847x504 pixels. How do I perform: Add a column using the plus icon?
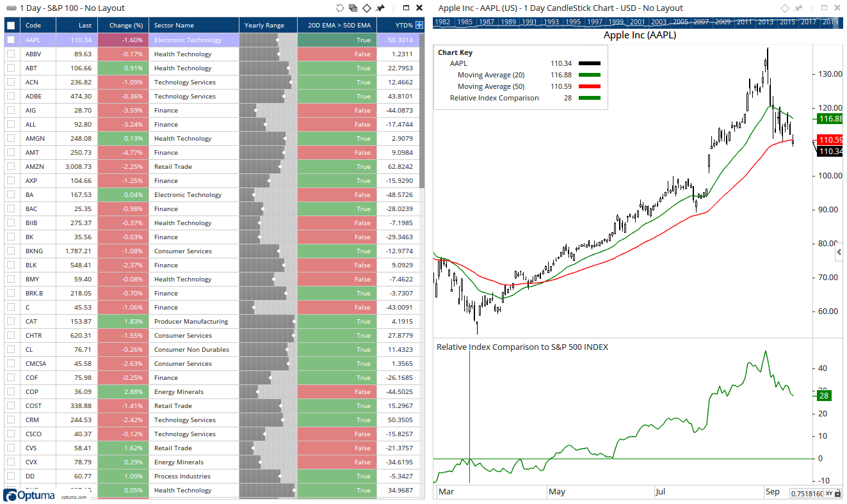click(419, 26)
